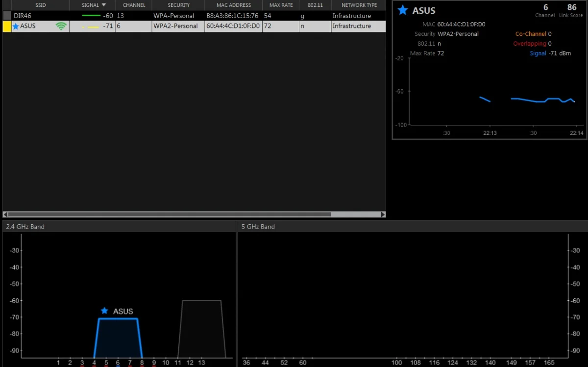Viewport: 588px width, 367px height.
Task: Sort the table by the SSID column header
Action: tap(40, 5)
